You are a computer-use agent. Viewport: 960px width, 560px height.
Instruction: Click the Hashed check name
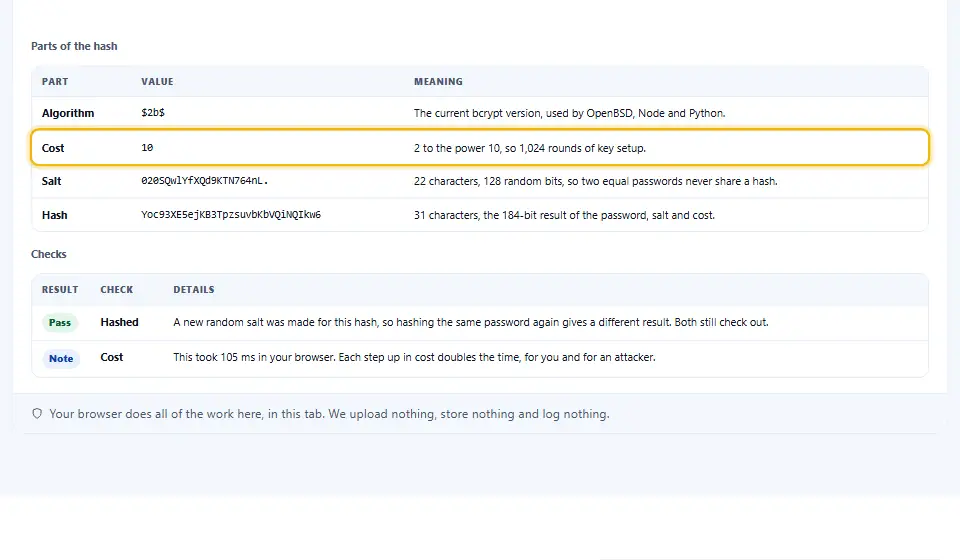point(119,322)
